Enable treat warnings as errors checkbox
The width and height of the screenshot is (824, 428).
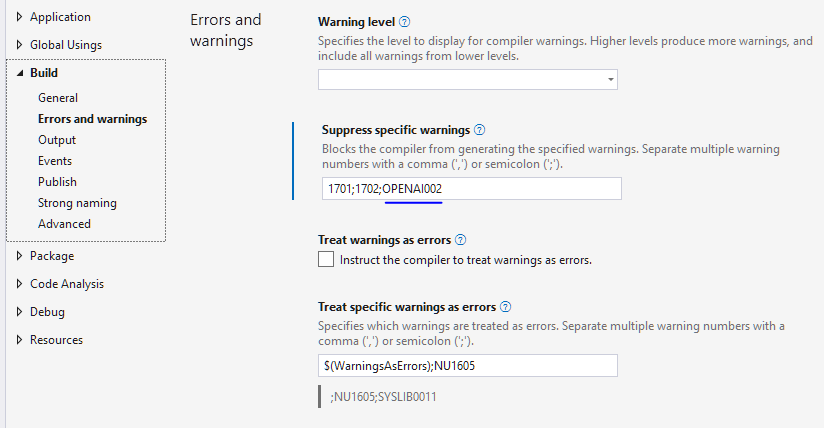[x=326, y=260]
